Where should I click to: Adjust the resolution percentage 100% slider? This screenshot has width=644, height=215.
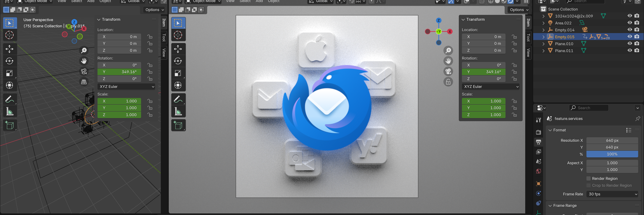tap(612, 154)
